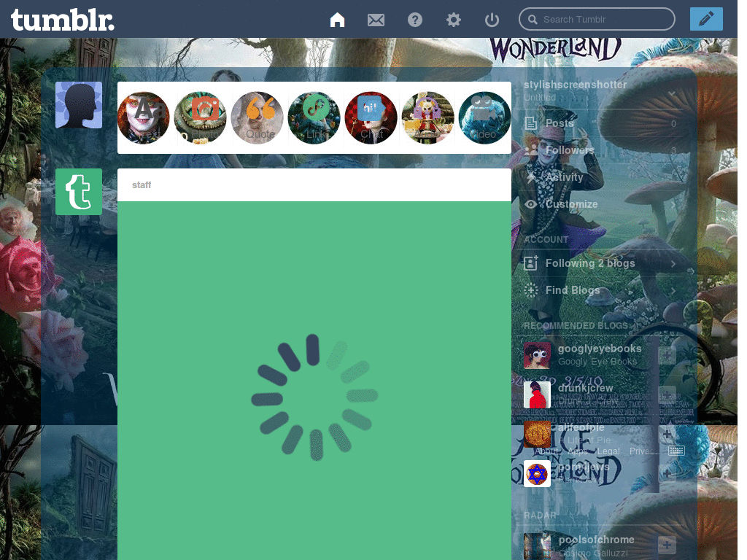Screen dimensions: 747x560
Task: Click the googlyeyebooks avatar thumbnail
Action: pos(537,355)
